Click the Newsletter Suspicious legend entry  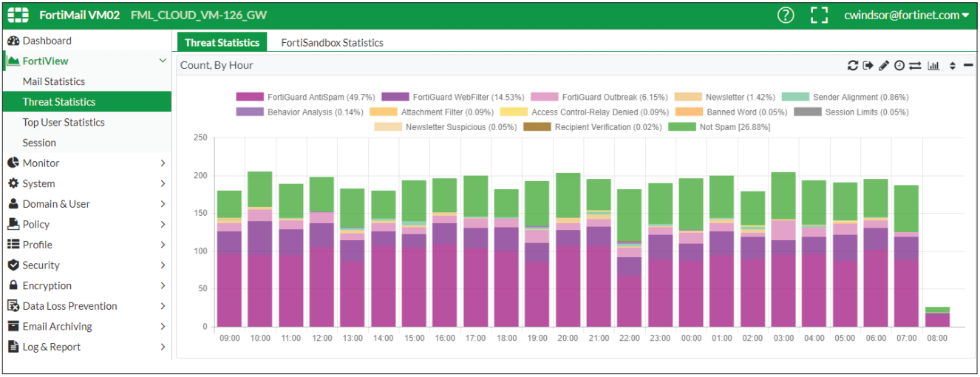(446, 127)
